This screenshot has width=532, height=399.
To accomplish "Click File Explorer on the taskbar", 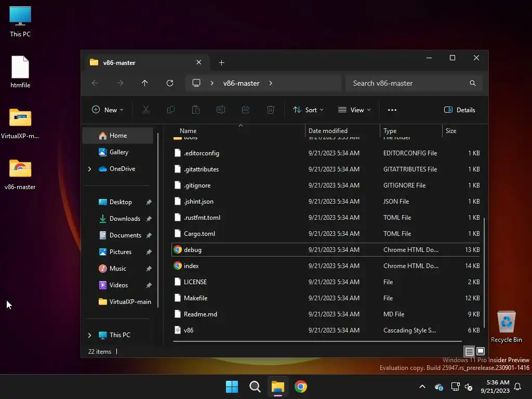I will point(278,387).
